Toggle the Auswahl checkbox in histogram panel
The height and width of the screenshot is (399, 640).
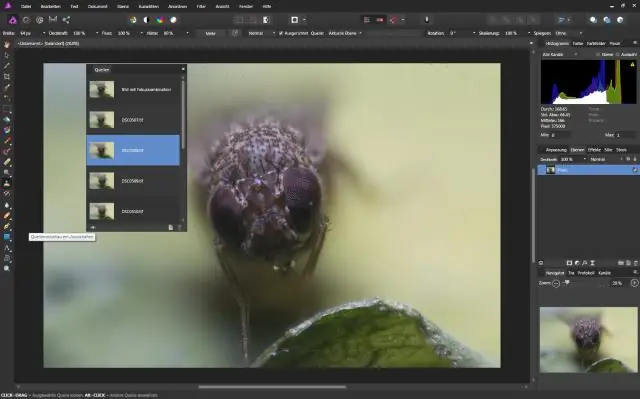point(618,54)
